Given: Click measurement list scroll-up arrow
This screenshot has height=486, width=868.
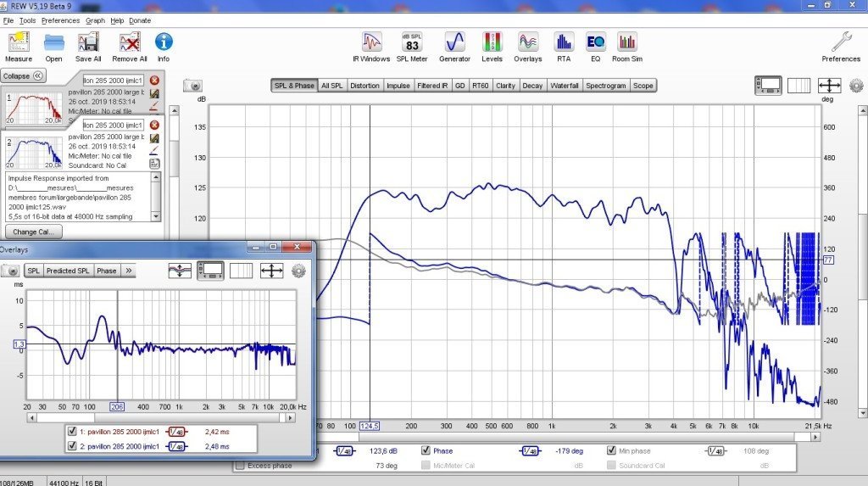Looking at the screenshot, I should tap(175, 111).
